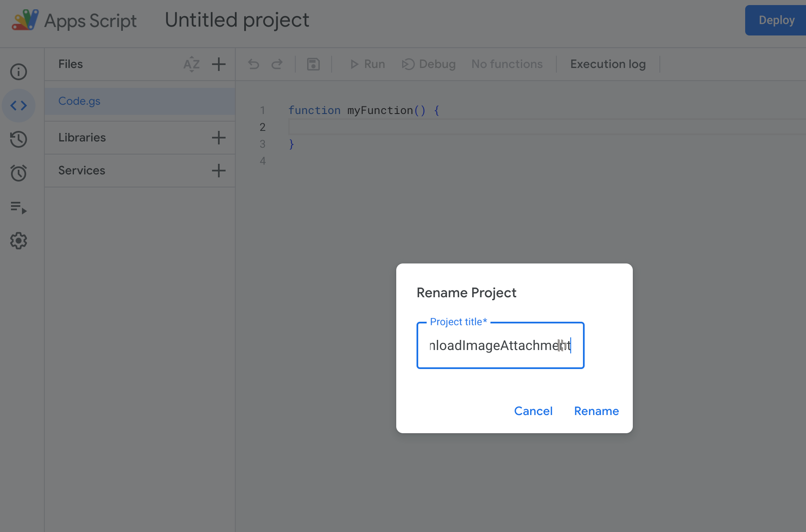Start the Debug tool

[x=429, y=64]
